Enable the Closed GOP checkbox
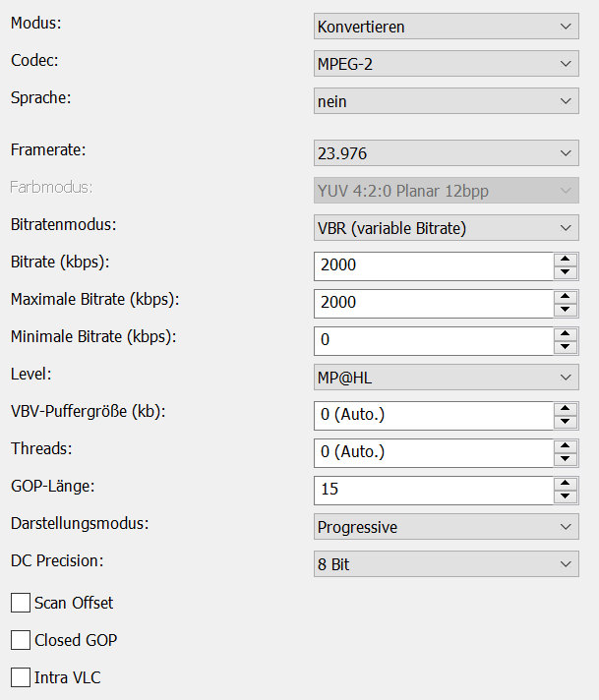The height and width of the screenshot is (700, 599). click(21, 640)
